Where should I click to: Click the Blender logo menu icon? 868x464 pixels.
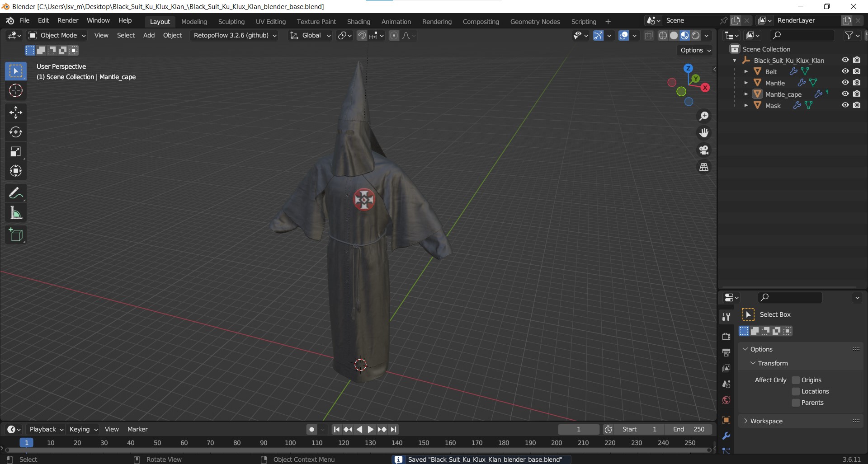[x=10, y=21]
